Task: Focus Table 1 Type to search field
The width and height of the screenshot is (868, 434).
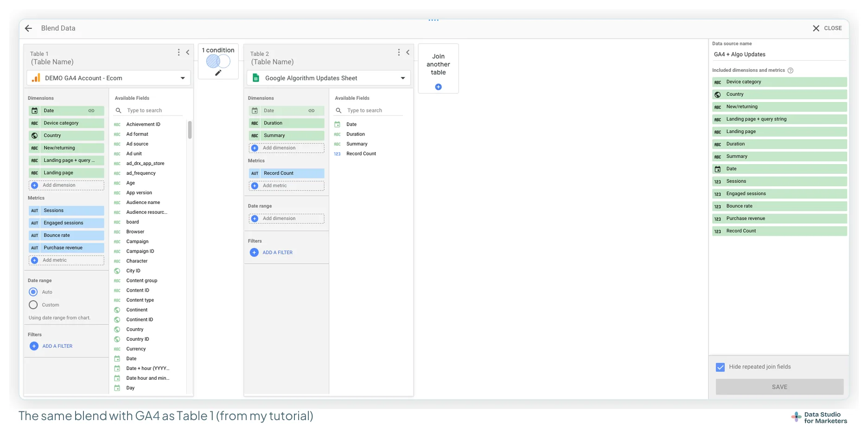Action: point(154,110)
